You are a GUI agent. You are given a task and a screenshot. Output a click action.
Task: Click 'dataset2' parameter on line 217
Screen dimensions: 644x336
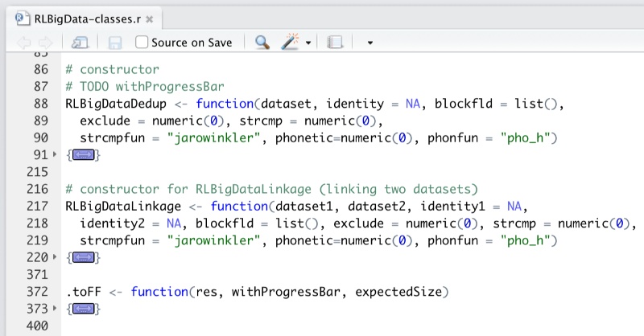[377, 207]
